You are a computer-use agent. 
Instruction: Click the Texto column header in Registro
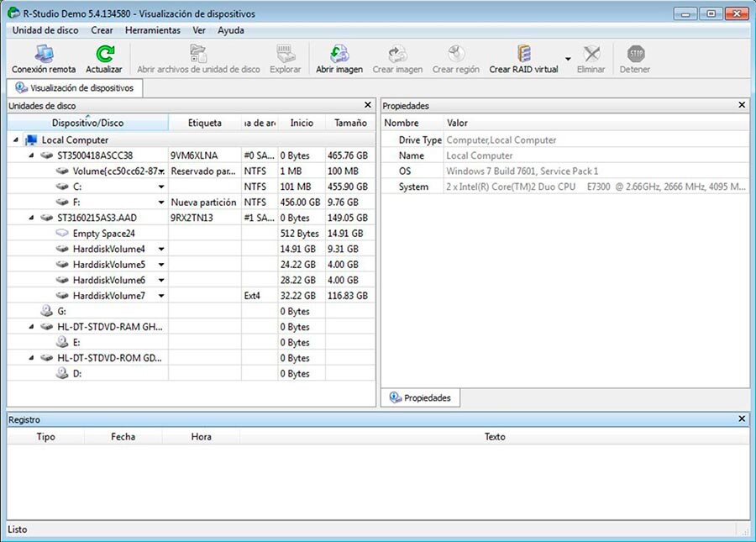click(x=495, y=437)
